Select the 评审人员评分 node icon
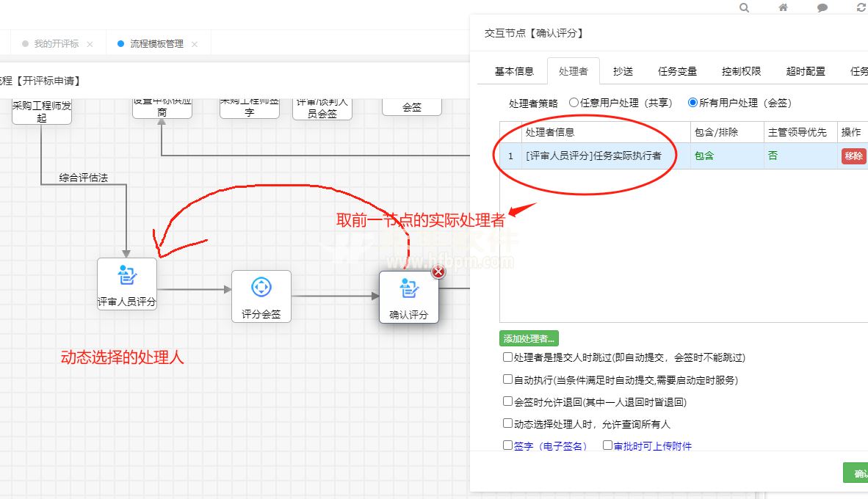Image resolution: width=868 pixels, height=499 pixels. coord(127,277)
